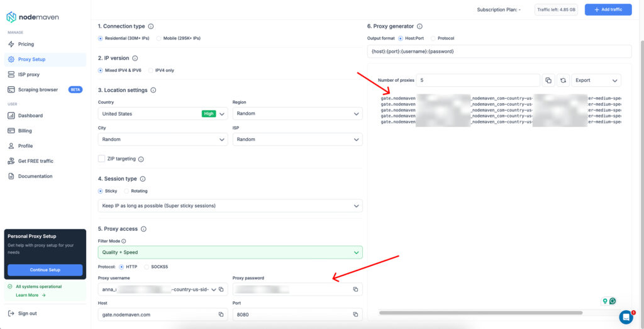
Task: Copy the gate.nodemaven.com host value
Action: click(x=221, y=315)
